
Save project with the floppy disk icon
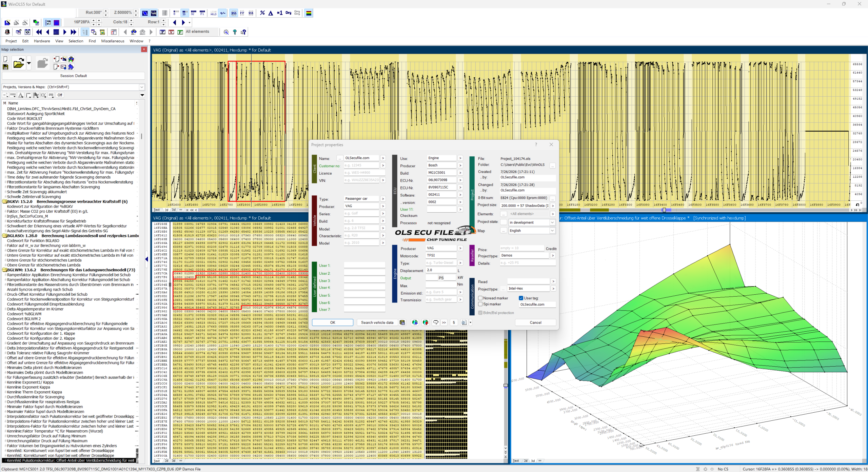coord(5,67)
